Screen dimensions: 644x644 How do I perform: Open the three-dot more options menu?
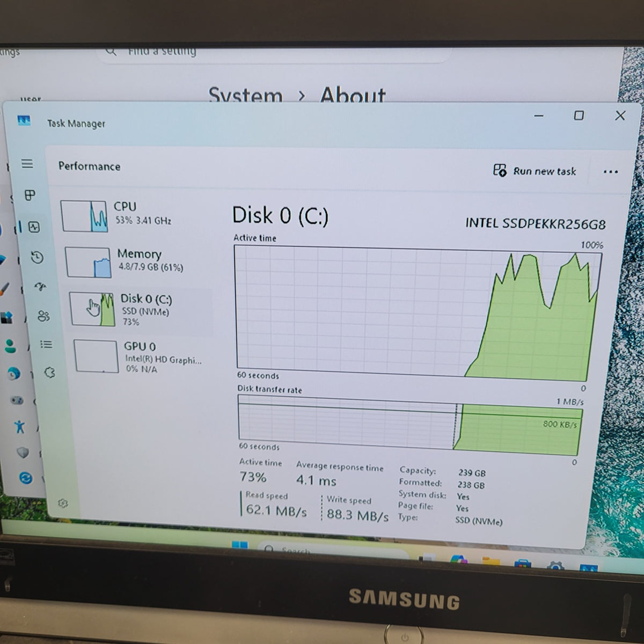point(610,172)
